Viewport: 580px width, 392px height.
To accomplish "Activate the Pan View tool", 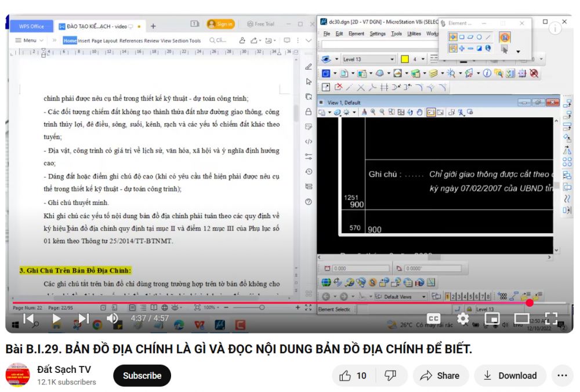I will pos(419,112).
